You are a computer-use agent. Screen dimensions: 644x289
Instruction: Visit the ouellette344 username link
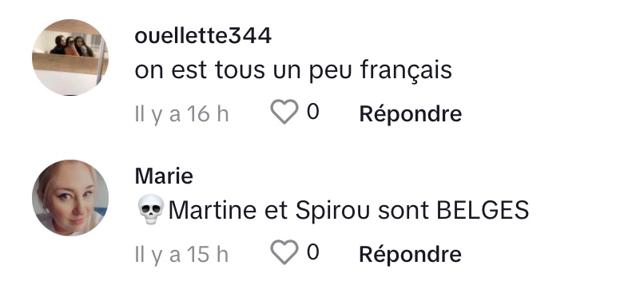(203, 36)
